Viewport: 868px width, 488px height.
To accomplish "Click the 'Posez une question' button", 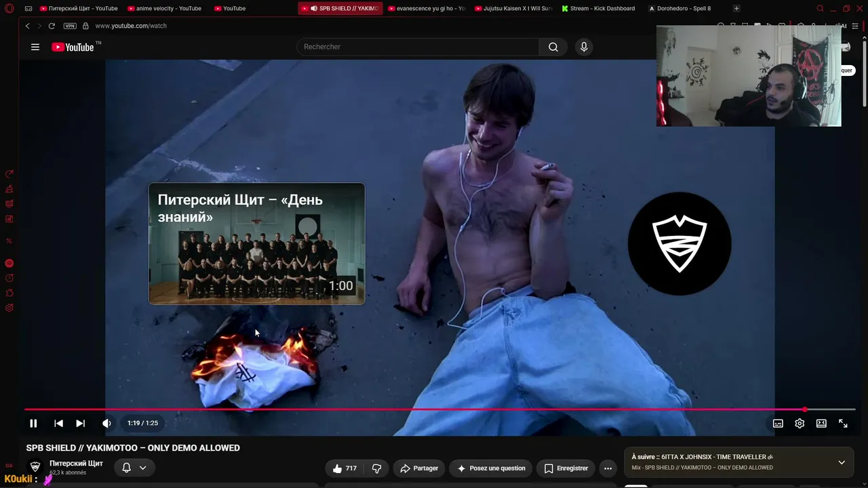I will (492, 468).
